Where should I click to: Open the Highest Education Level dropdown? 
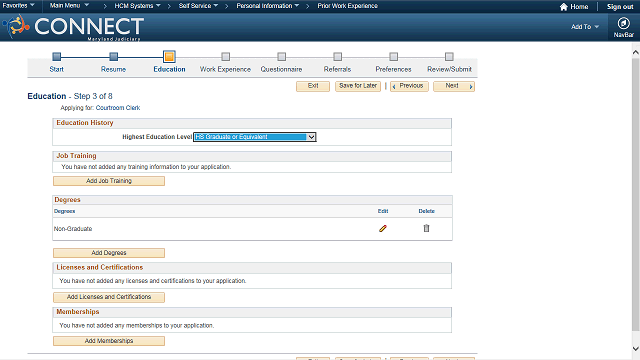point(255,137)
